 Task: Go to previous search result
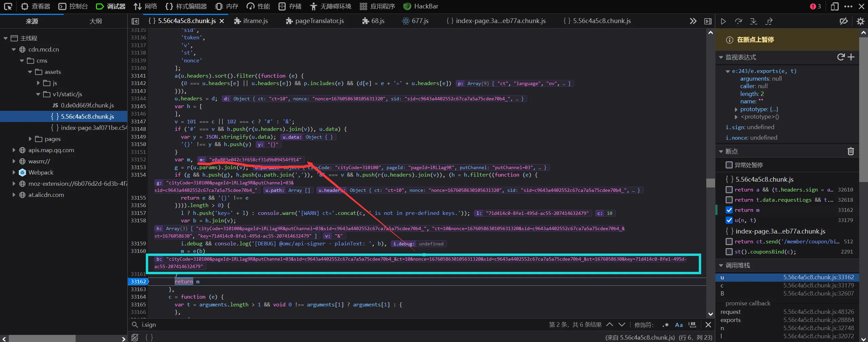[x=610, y=324]
